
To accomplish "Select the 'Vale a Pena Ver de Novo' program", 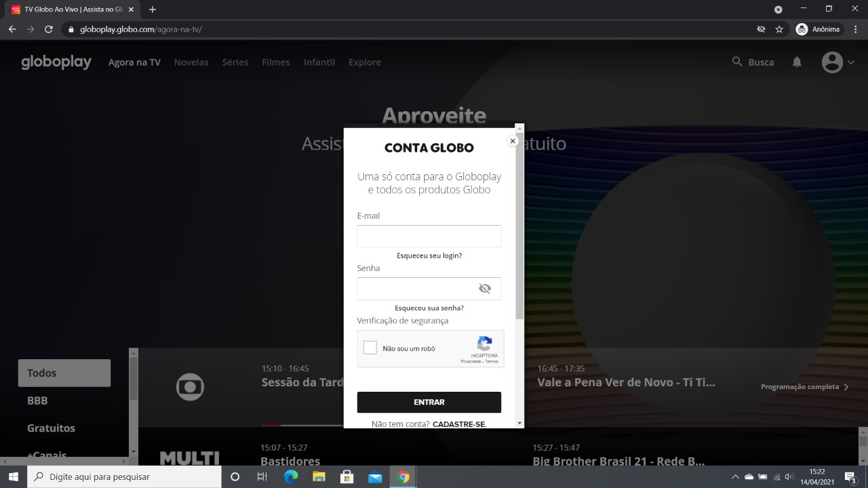I will click(626, 382).
